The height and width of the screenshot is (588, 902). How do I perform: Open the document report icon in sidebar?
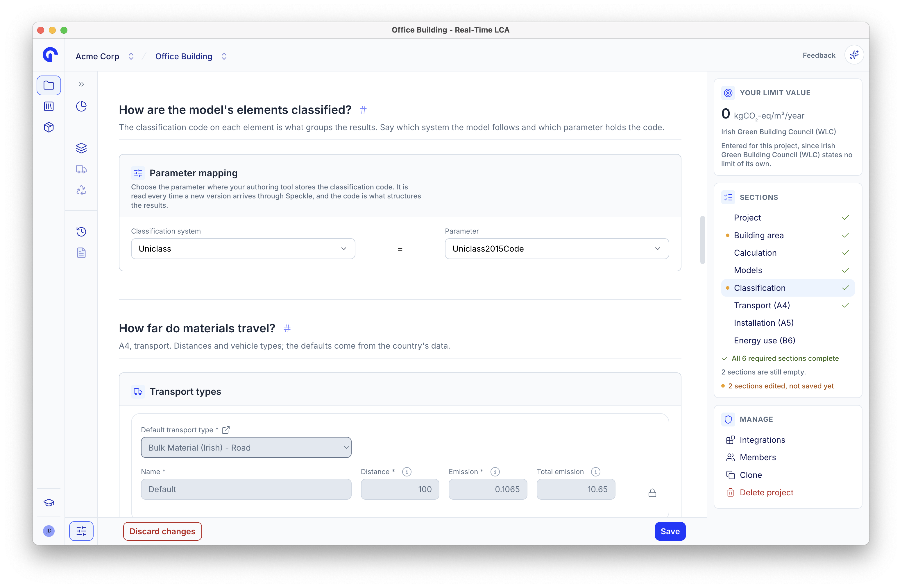coord(81,253)
